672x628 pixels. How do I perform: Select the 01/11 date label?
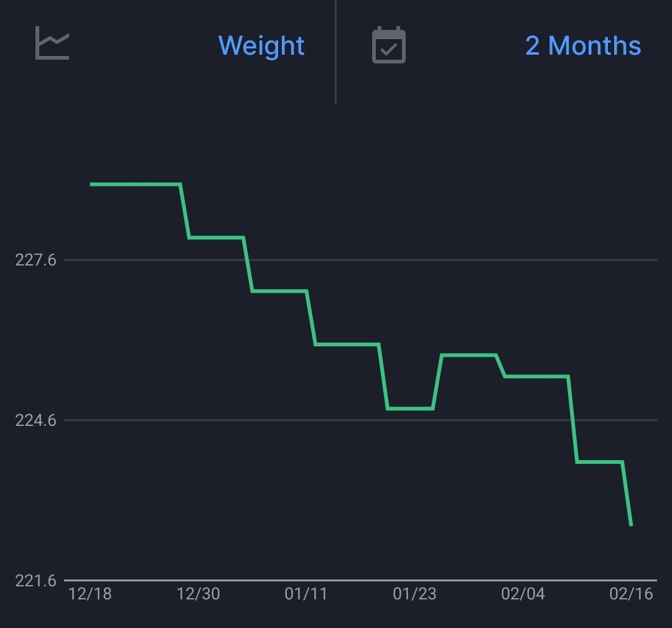tap(306, 594)
